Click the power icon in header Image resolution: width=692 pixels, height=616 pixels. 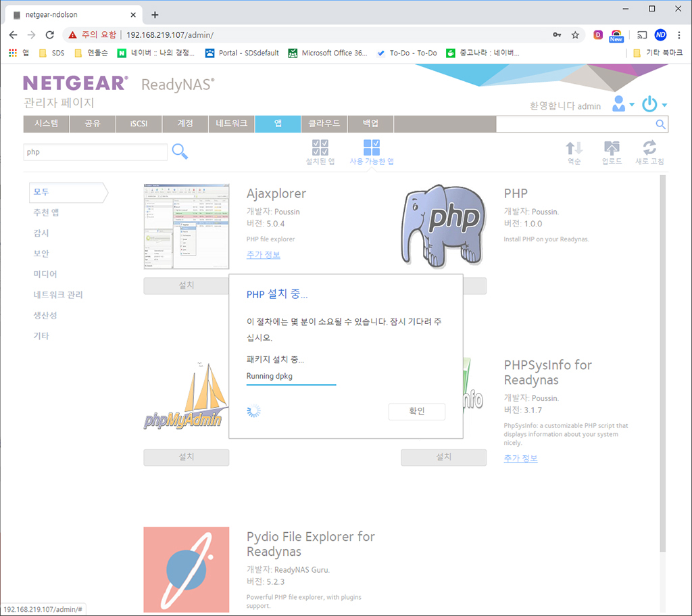(649, 104)
